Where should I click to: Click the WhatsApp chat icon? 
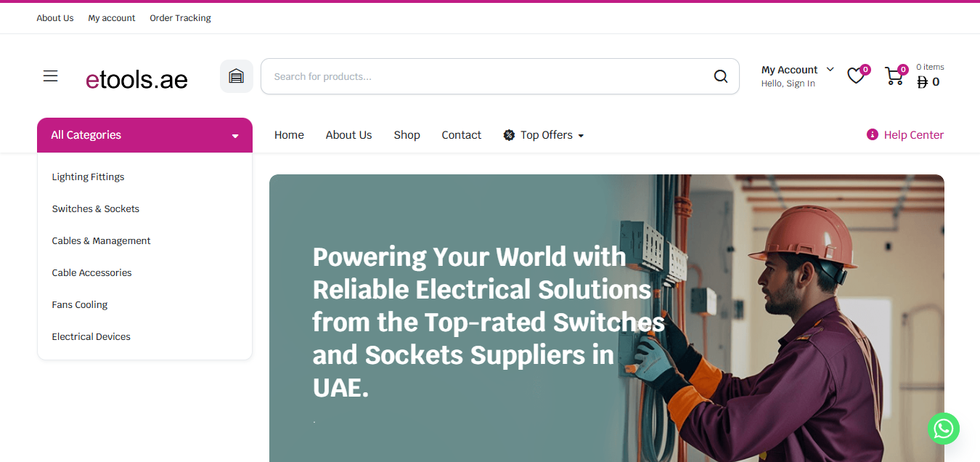[943, 429]
